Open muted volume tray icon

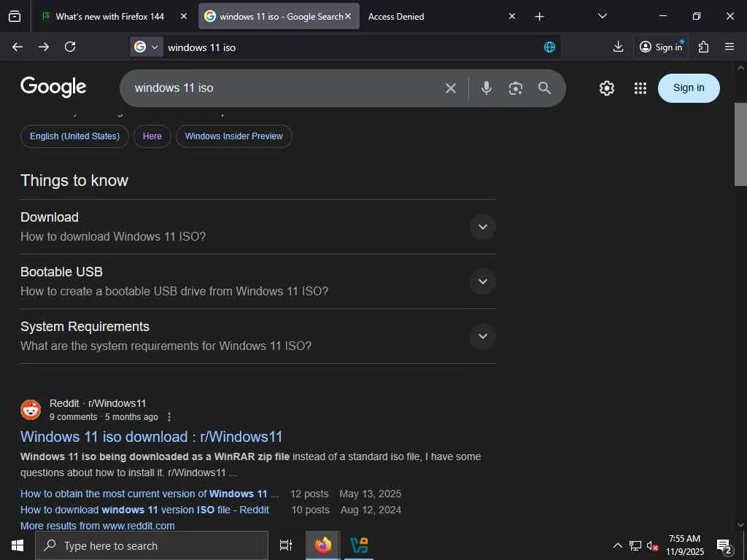click(652, 545)
